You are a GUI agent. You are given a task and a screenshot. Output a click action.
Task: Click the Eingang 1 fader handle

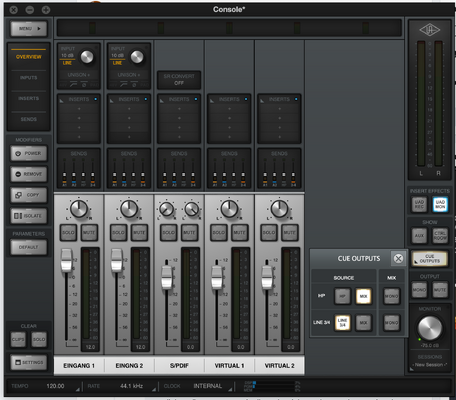pos(67,260)
